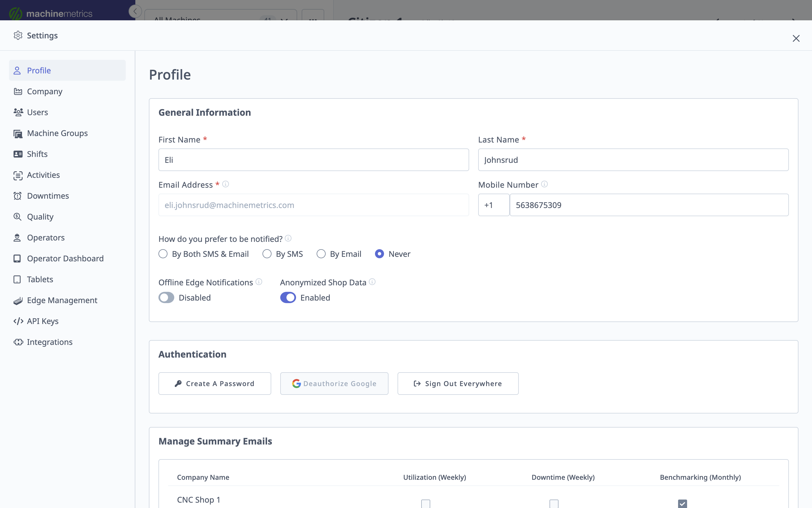Open Edge Management settings
812x508 pixels.
(x=67, y=300)
